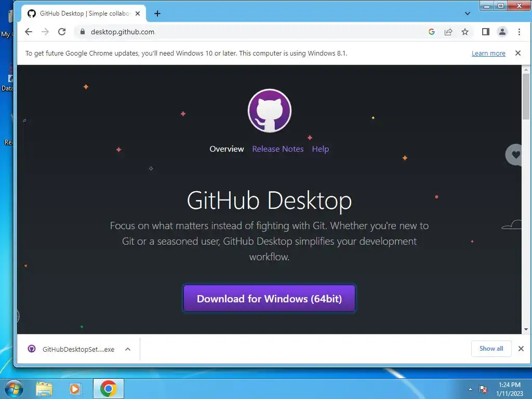Screen dimensions: 532x399
Task: Expand options arrow for GitHubDesktopSetup download
Action: 128,349
